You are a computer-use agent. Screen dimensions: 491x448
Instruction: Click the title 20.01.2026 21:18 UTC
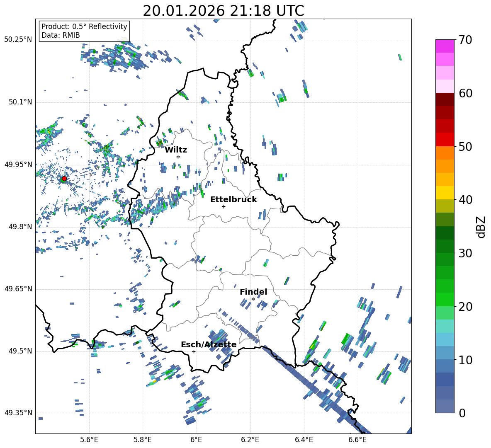(x=224, y=11)
